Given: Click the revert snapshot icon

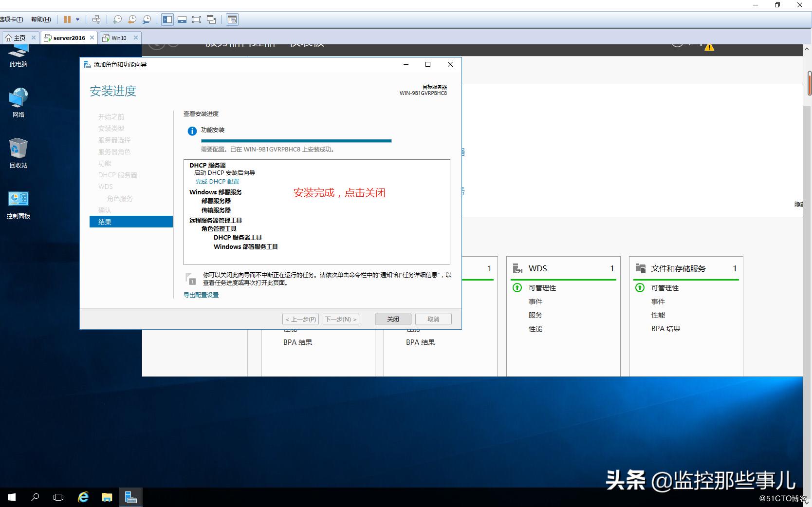Looking at the screenshot, I should click(132, 19).
